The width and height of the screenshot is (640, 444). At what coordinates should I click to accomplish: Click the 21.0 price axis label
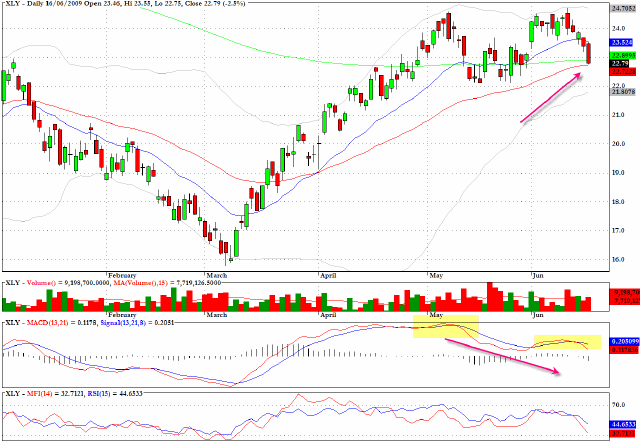[x=618, y=115]
